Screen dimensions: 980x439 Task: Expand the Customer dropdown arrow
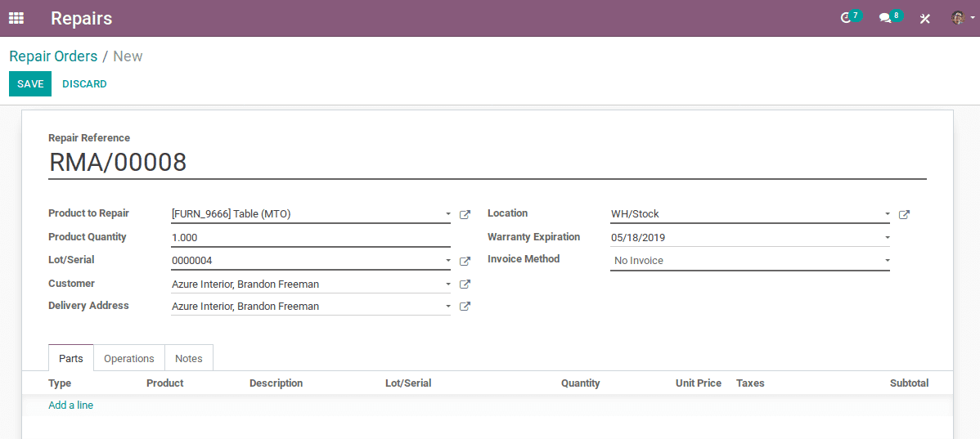447,284
